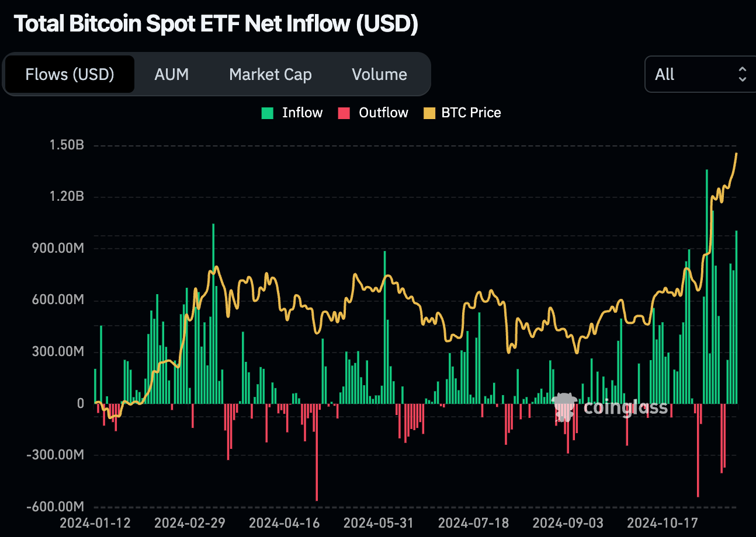The image size is (756, 537).
Task: Toggle BTC Price line via legend text
Action: [471, 113]
